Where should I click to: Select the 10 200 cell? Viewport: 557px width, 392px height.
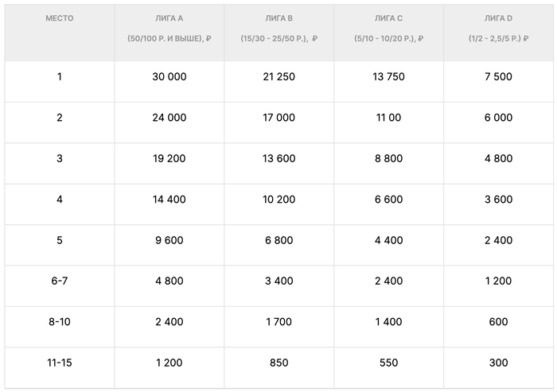(278, 200)
